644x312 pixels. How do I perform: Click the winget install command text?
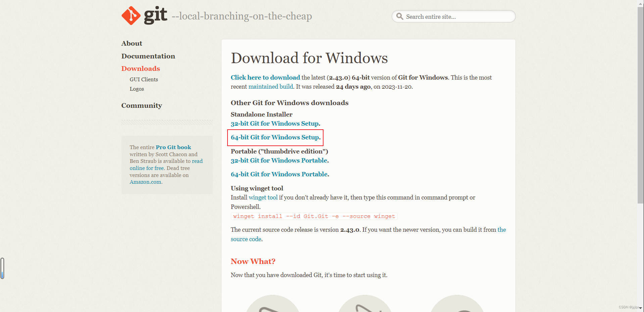tap(314, 216)
